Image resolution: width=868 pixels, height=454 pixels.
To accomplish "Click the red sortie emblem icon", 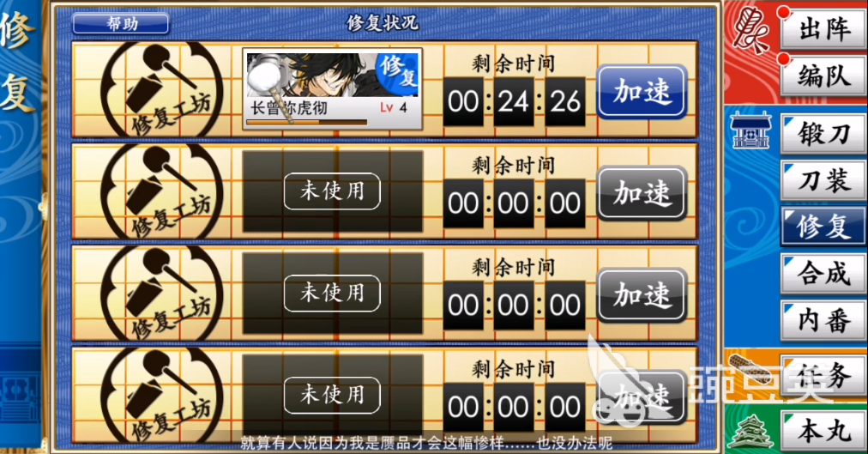I will point(750,30).
